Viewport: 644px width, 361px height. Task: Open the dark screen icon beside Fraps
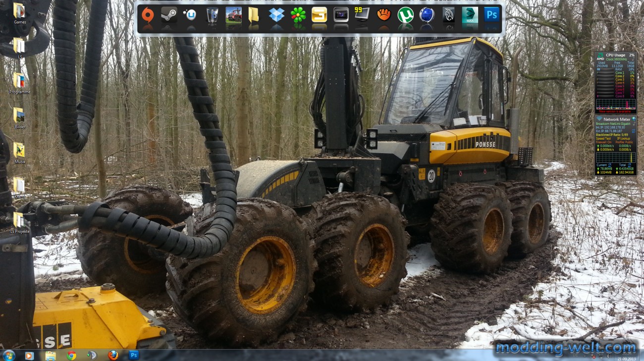click(x=341, y=15)
